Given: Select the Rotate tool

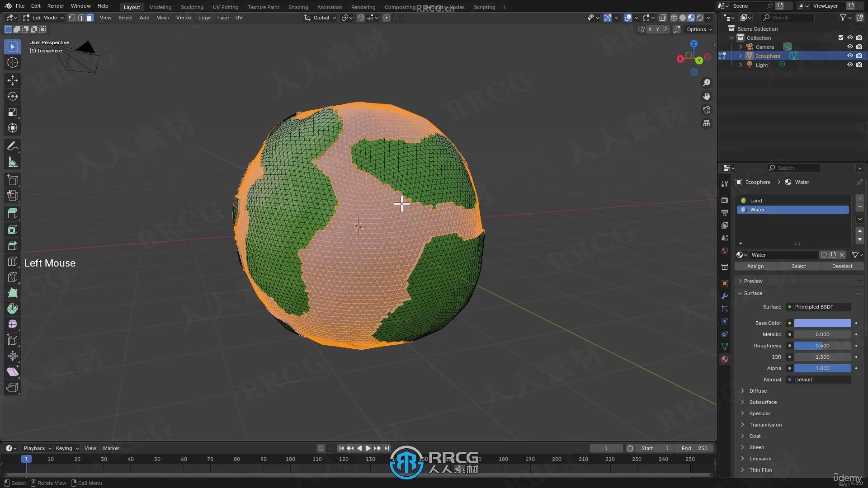Looking at the screenshot, I should [13, 96].
